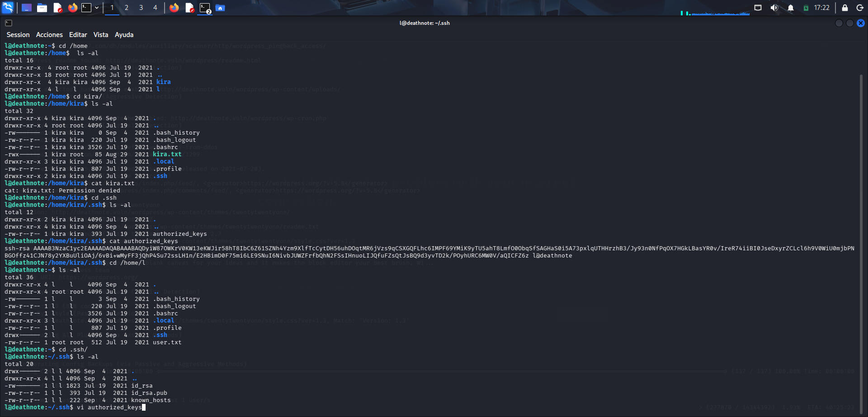Lock the screen using the padlock icon
The image size is (868, 417).
844,8
